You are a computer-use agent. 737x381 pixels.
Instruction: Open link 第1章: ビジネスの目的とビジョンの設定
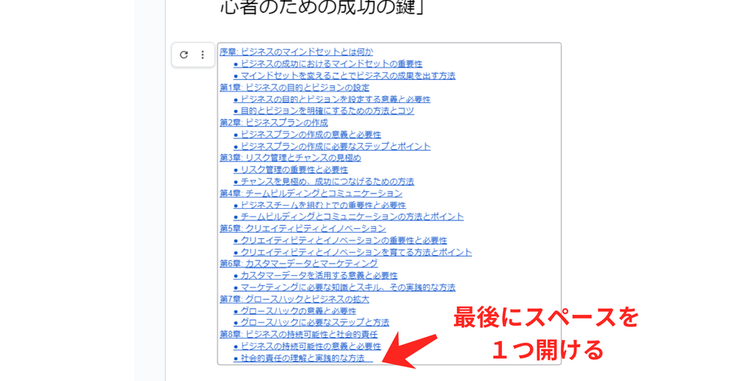point(295,87)
